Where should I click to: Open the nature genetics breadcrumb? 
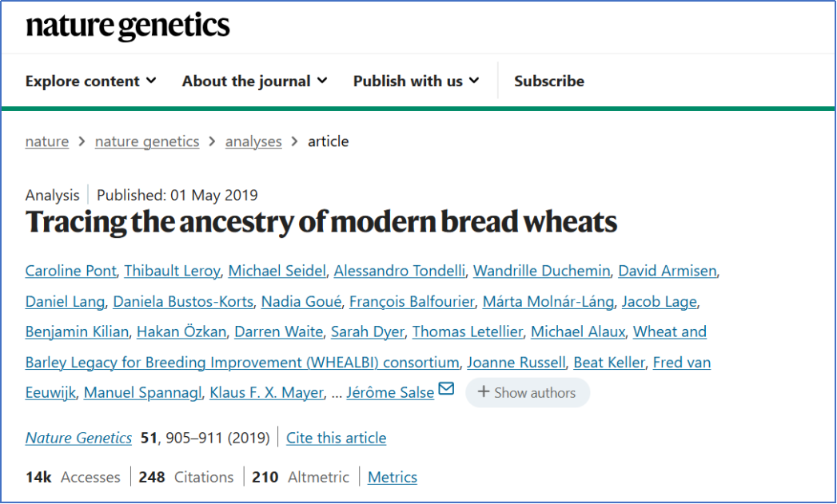click(x=147, y=141)
